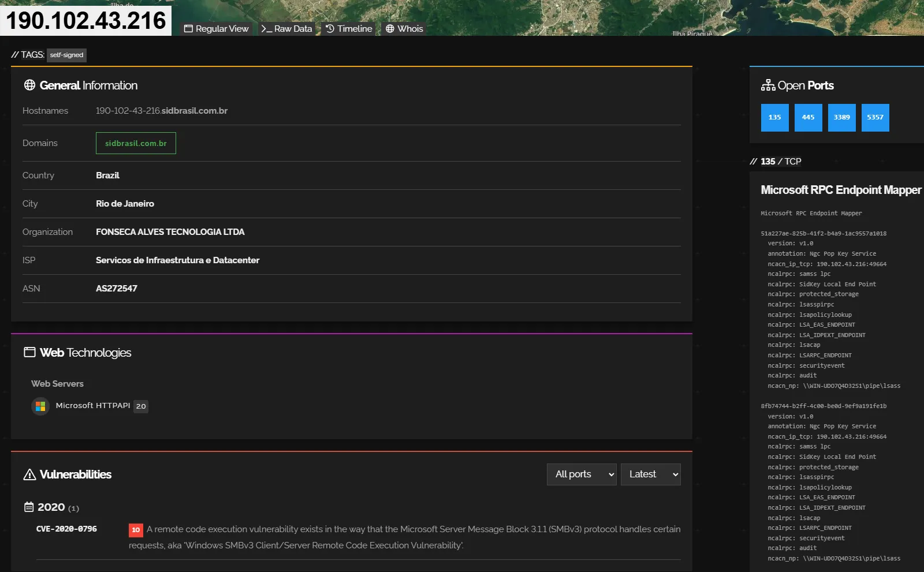924x572 pixels.
Task: Click the IP address 190.102.43.216 heading
Action: click(x=86, y=21)
